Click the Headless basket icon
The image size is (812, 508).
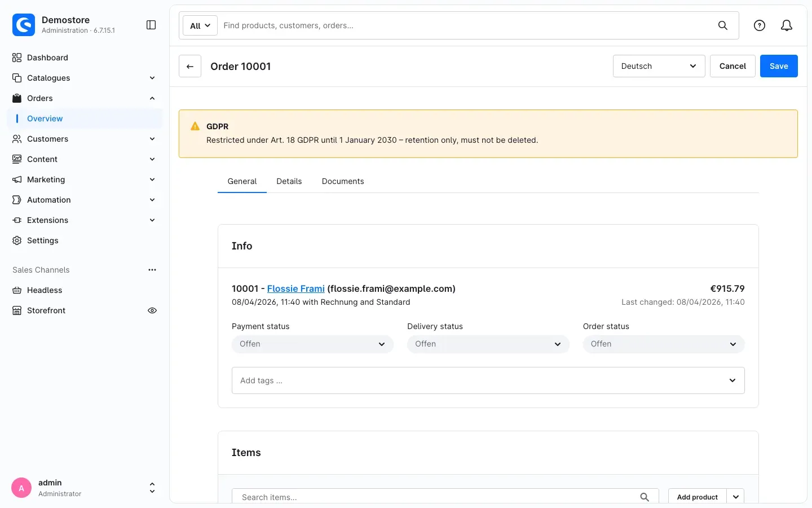pyautogui.click(x=17, y=290)
